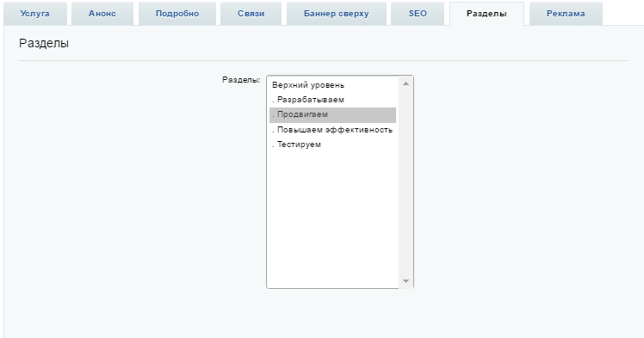
Task: Click the list scrollbar up arrow
Action: [406, 83]
